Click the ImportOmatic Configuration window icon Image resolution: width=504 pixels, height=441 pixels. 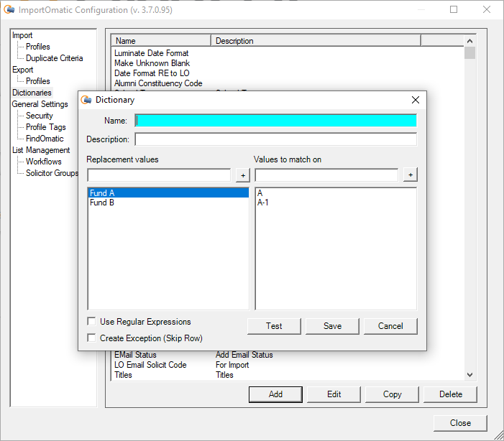point(9,9)
